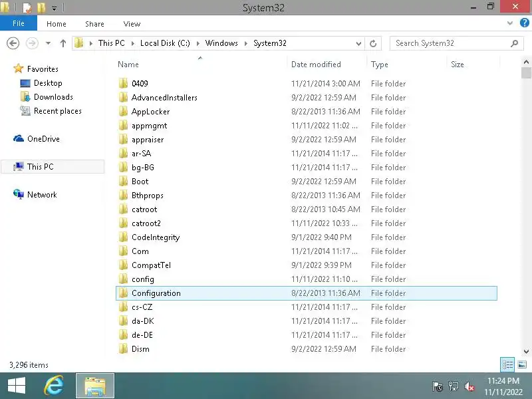This screenshot has width=532, height=399.
Task: Select the Configuration folder row
Action: (307, 293)
